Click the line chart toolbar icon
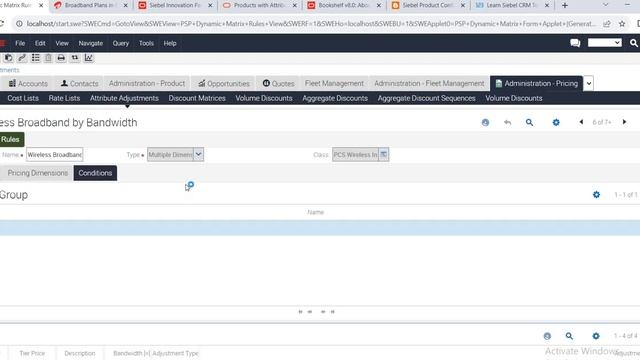 click(x=89, y=58)
